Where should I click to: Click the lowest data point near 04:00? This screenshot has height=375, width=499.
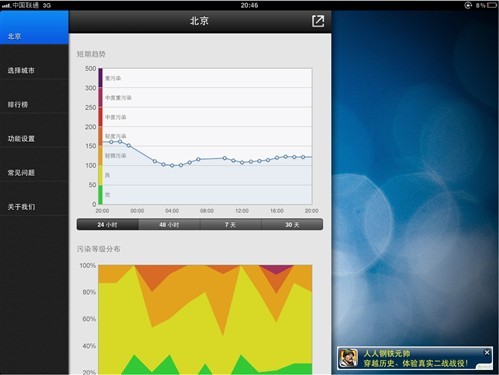point(172,165)
